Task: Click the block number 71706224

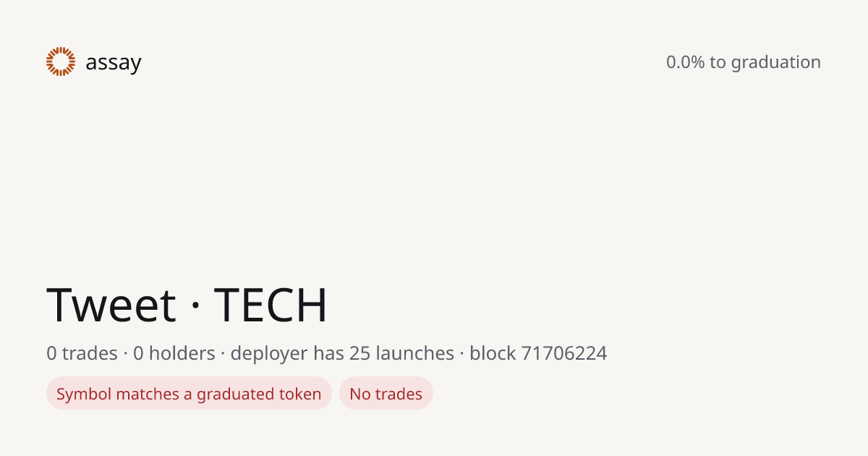Action: [x=564, y=353]
